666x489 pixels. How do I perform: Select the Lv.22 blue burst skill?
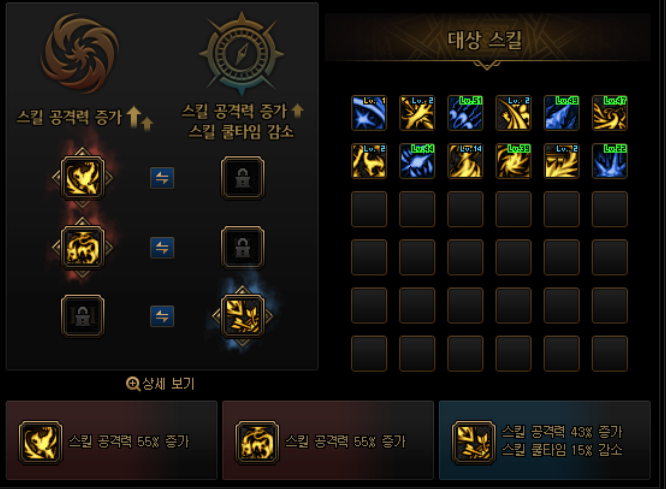point(610,161)
